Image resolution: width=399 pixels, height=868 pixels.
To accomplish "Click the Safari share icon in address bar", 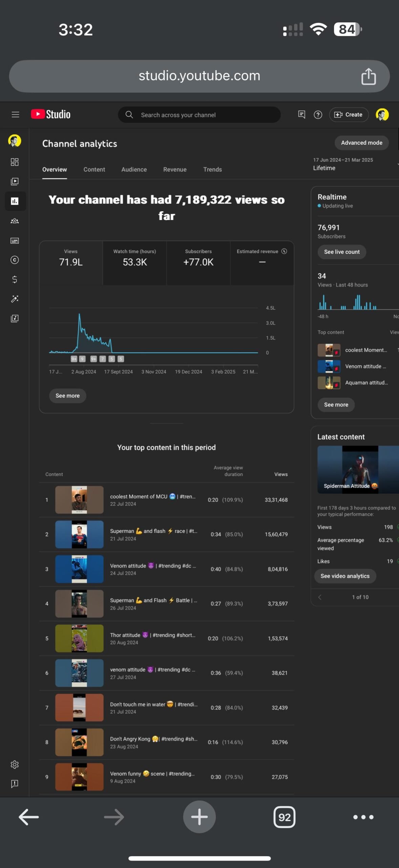I will [x=369, y=76].
